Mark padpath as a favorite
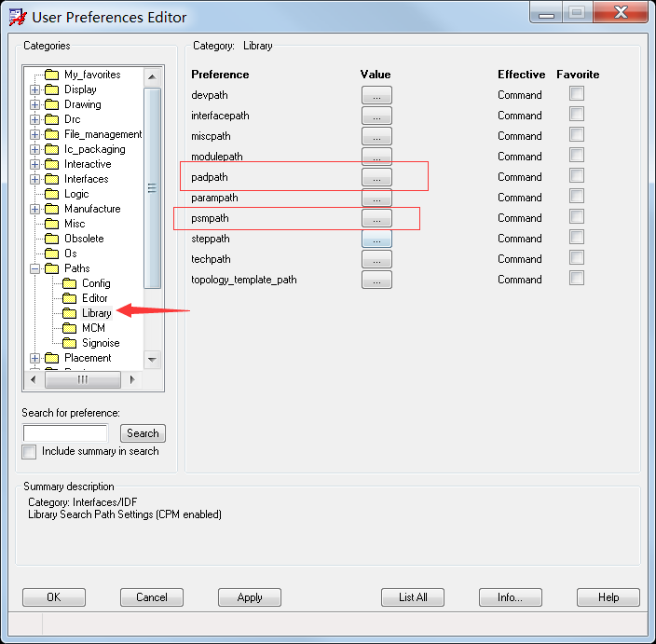Screen dimensions: 656x644 pos(577,175)
